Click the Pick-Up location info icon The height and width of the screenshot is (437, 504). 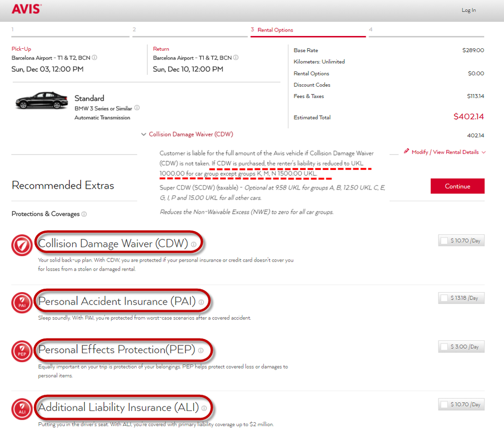click(94, 58)
